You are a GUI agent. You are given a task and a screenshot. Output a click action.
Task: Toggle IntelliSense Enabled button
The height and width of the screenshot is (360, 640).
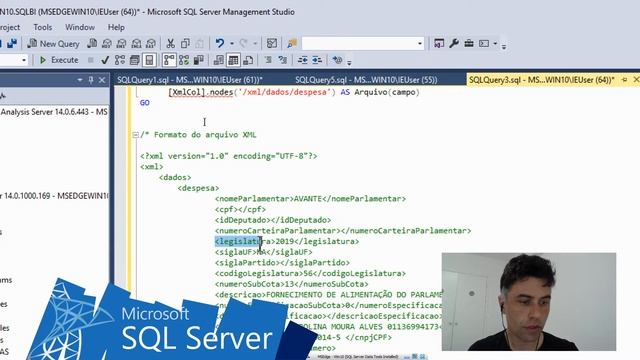[x=149, y=60]
